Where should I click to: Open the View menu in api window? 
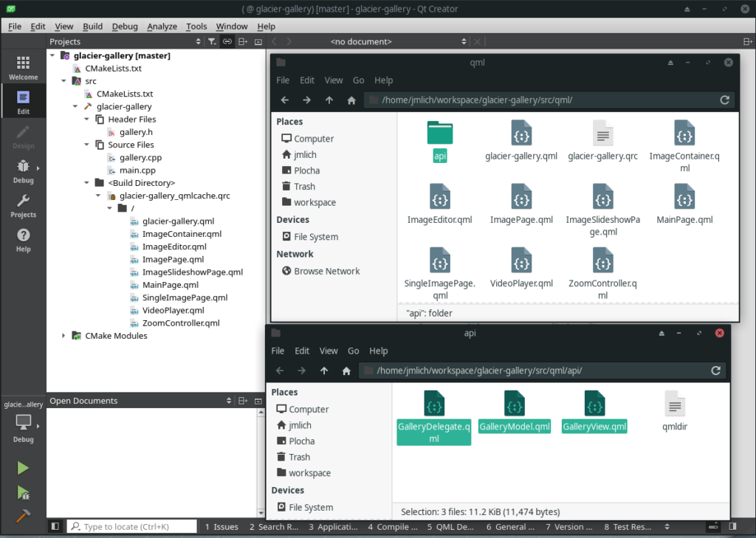[329, 351]
